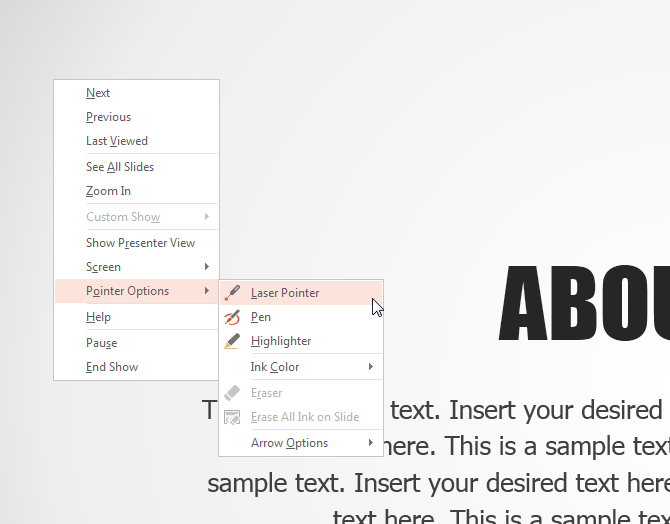Expand the Pointer Options submenu arrow
Image resolution: width=670 pixels, height=524 pixels.
207,291
